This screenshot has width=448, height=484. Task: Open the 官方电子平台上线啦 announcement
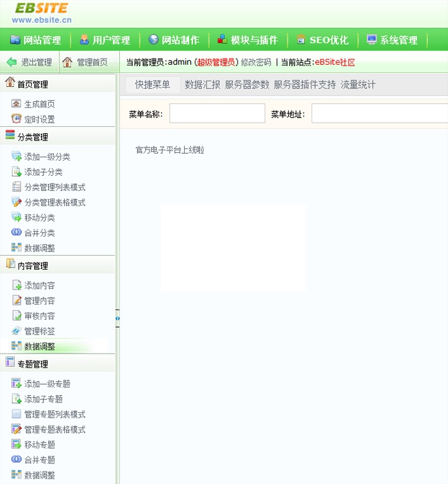pos(170,150)
